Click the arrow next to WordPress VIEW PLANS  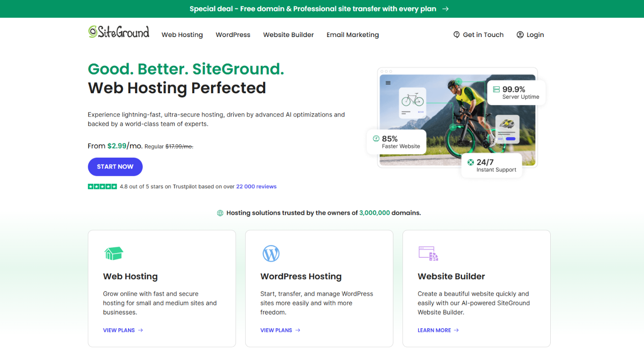(x=298, y=330)
